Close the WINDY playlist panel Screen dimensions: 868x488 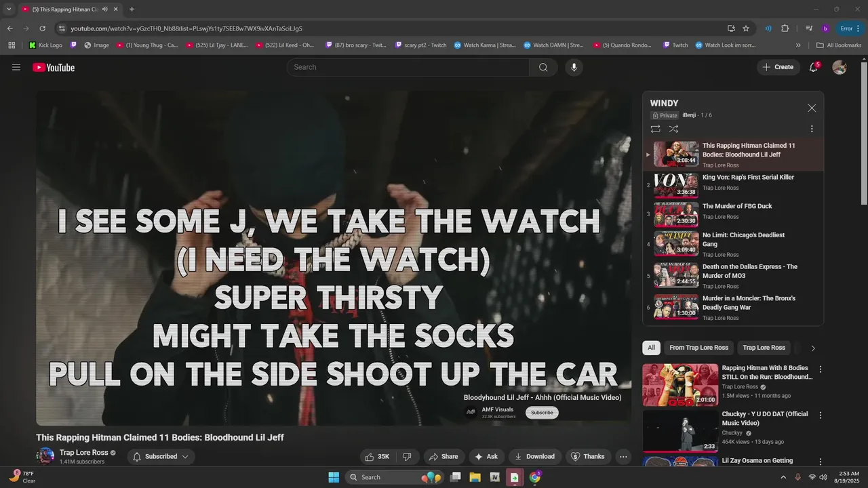(812, 108)
